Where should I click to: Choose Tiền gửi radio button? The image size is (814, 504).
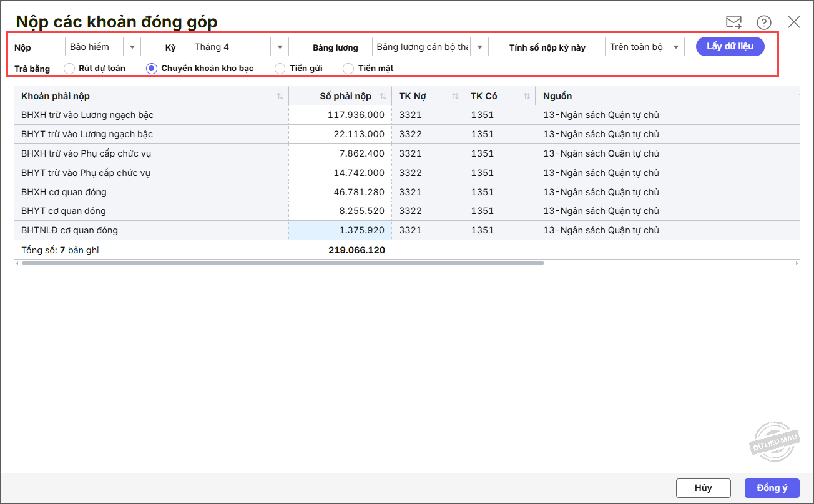click(x=280, y=69)
